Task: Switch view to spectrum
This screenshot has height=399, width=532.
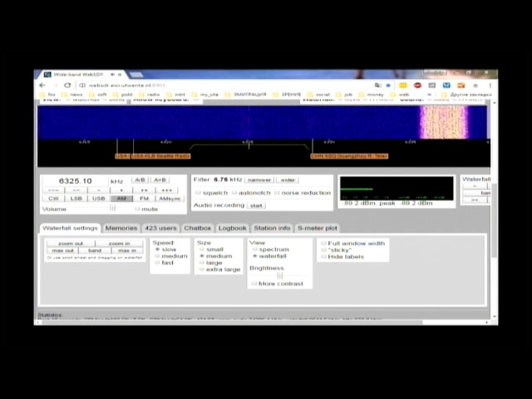Action: (x=254, y=249)
